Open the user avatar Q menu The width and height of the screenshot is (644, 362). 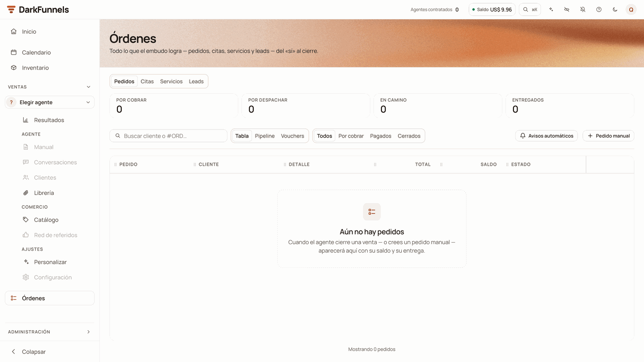point(631,10)
